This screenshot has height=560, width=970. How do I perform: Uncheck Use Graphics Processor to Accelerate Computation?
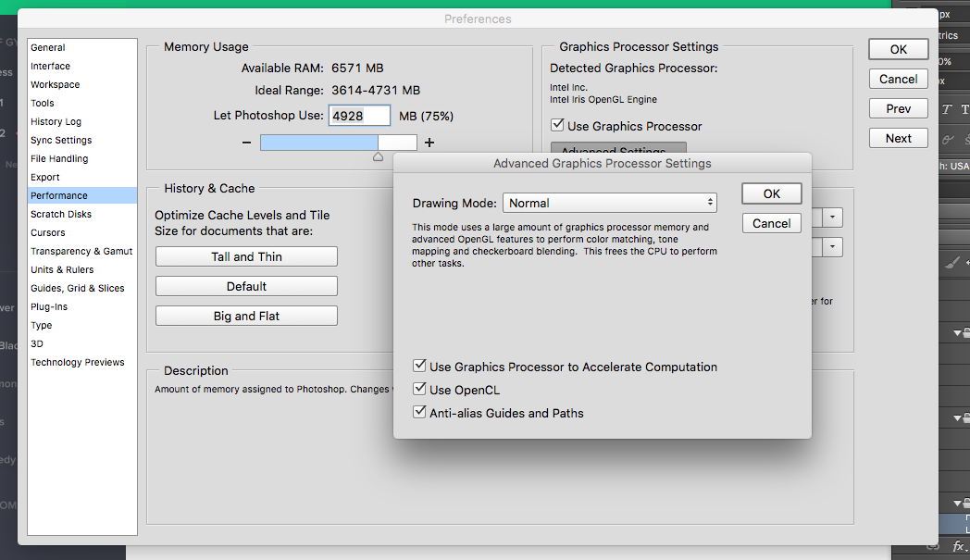[419, 366]
